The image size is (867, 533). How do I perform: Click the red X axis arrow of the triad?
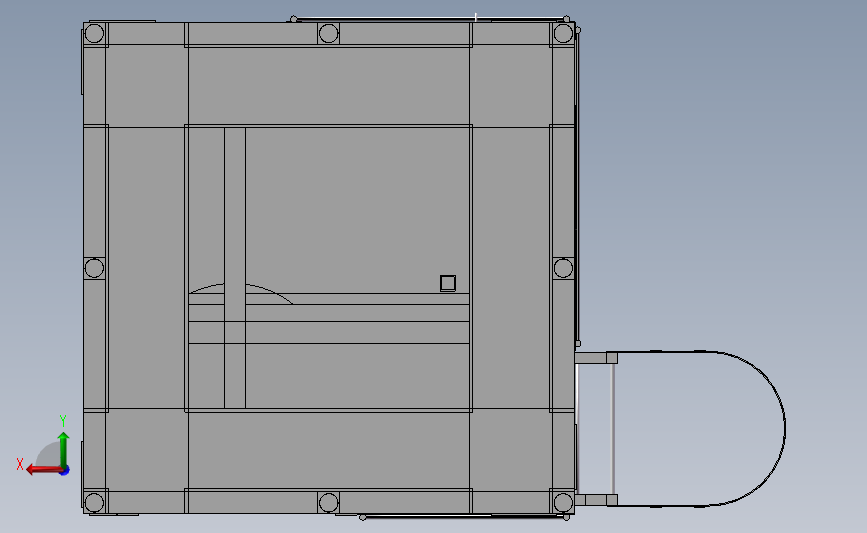coord(44,470)
